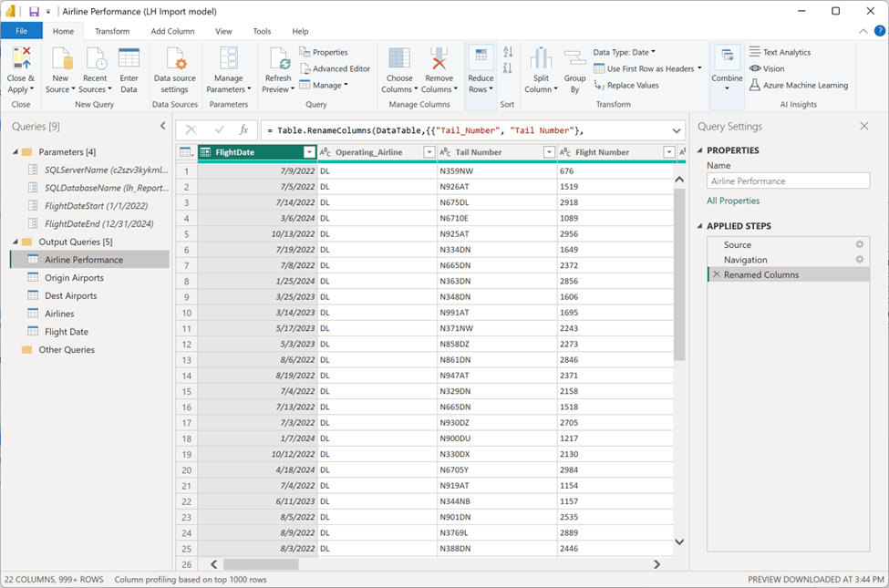The width and height of the screenshot is (889, 588).
Task: Sort ascending A to Z
Action: tap(508, 52)
